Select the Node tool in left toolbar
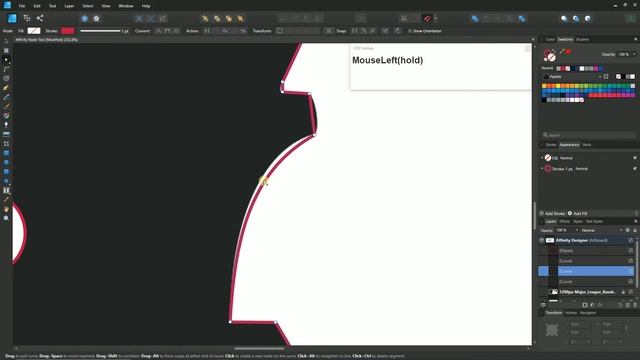 coord(6,60)
